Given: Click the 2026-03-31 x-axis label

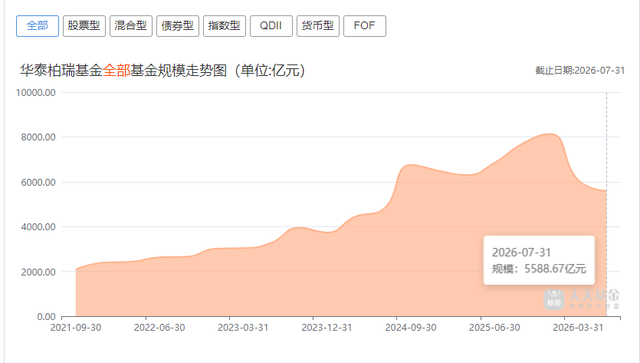Looking at the screenshot, I should click(578, 328).
